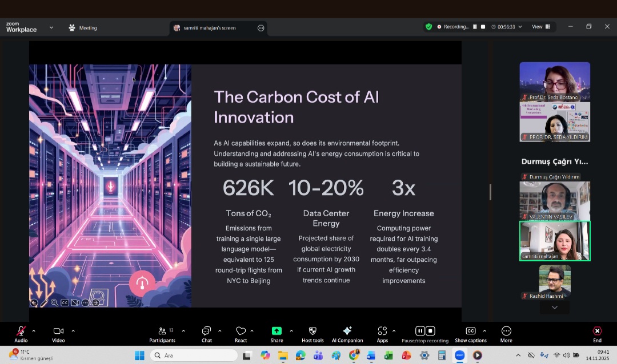Open the More options button
The image size is (617, 364).
point(506,331)
